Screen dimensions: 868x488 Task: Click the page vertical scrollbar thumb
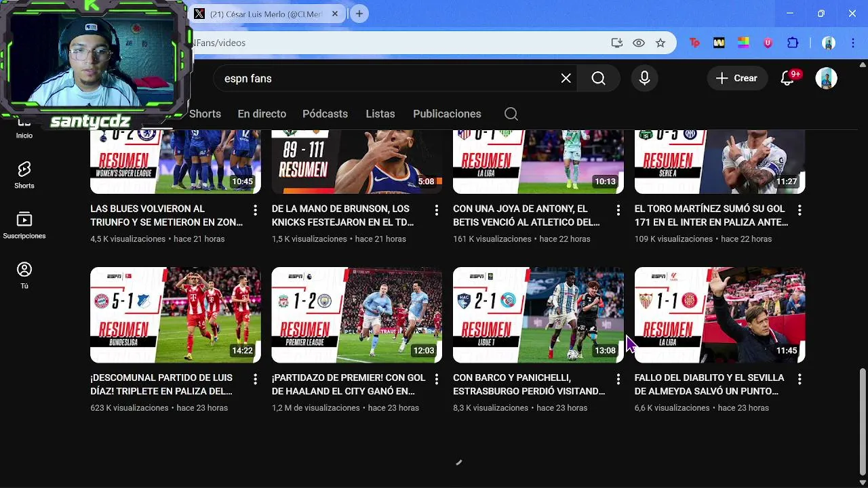(x=863, y=420)
